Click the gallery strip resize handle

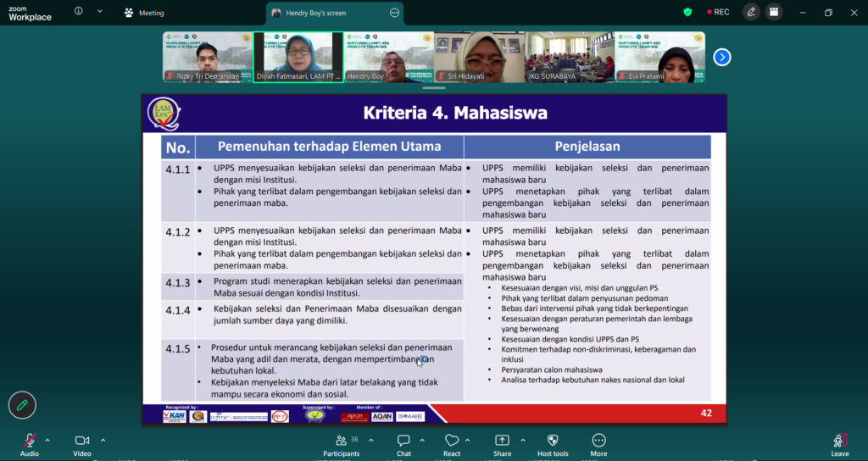pyautogui.click(x=434, y=87)
